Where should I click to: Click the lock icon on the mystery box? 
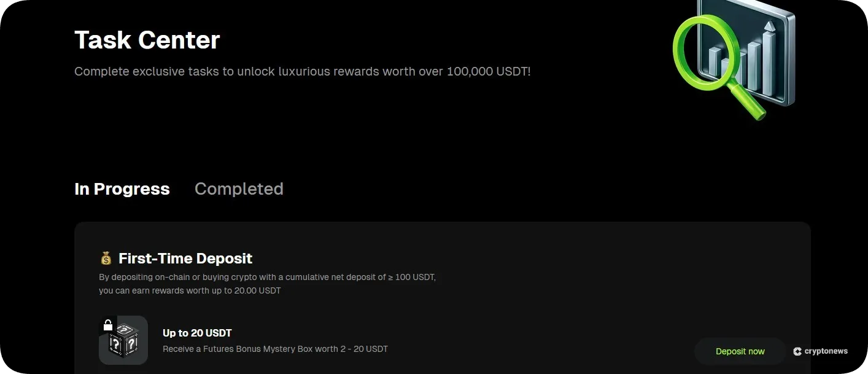[109, 324]
